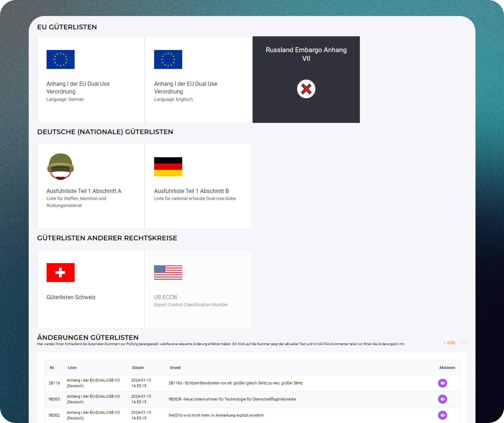Viewport: 504px width, 423px height.
Task: Click the German flag on Ausfuhrliste Teil 1 Abschnitt B
Action: point(168,166)
